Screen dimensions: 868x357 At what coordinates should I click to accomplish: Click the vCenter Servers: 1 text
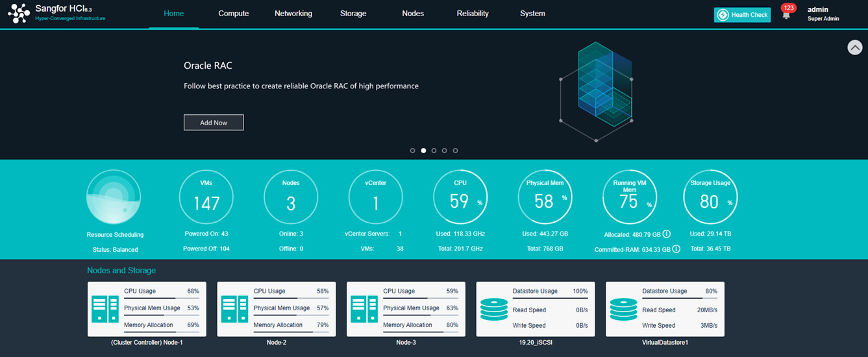pyautogui.click(x=373, y=234)
